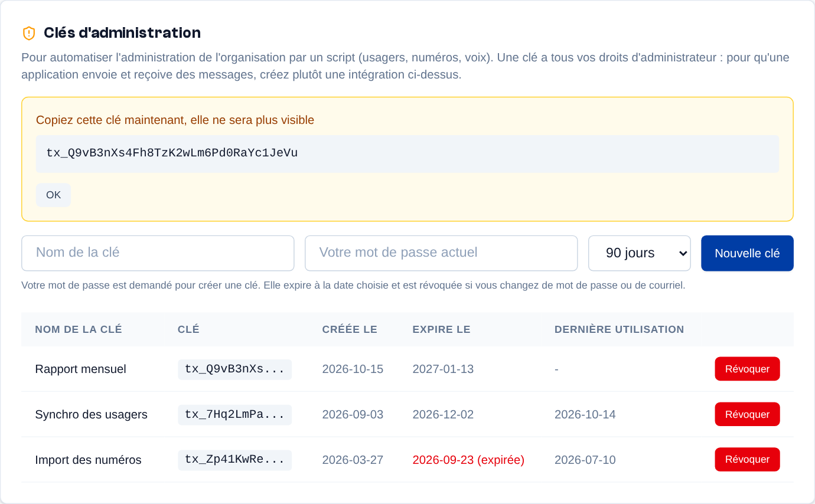Click the Import des numéros key name
The height and width of the screenshot is (504, 815).
88,460
